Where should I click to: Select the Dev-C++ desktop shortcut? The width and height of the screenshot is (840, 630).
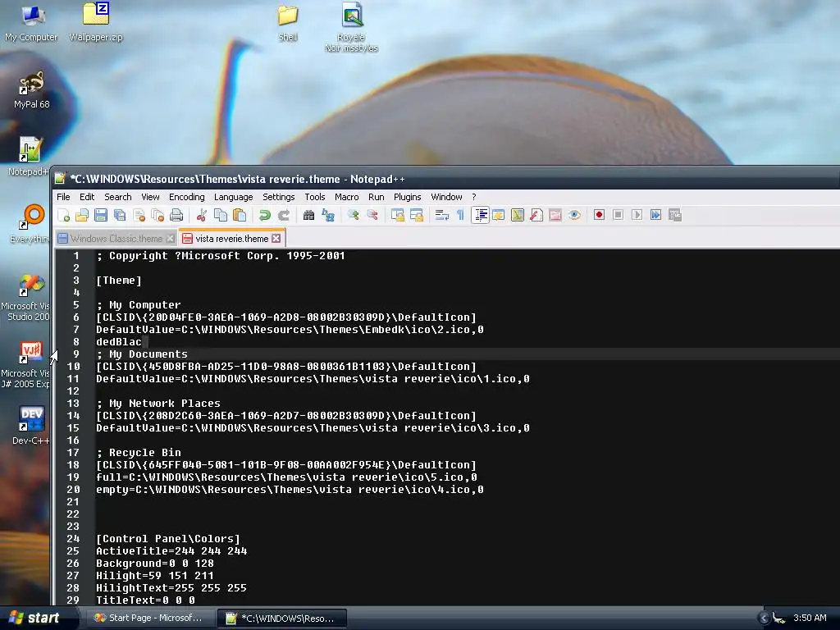pos(31,426)
